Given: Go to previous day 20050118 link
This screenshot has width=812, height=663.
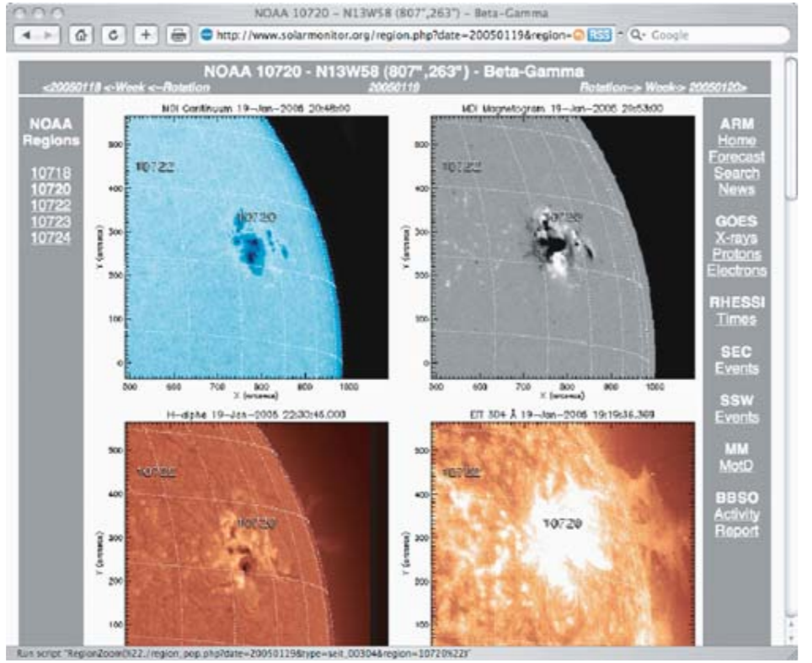Looking at the screenshot, I should [72, 87].
